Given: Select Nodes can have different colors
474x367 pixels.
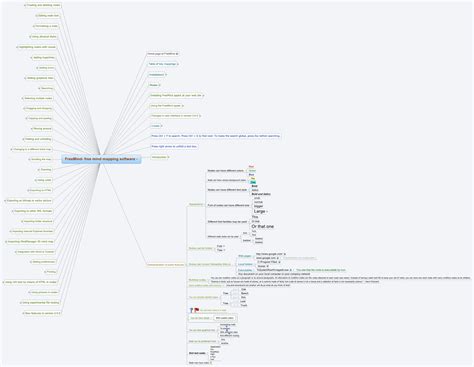Looking at the screenshot, I should click(x=226, y=170).
